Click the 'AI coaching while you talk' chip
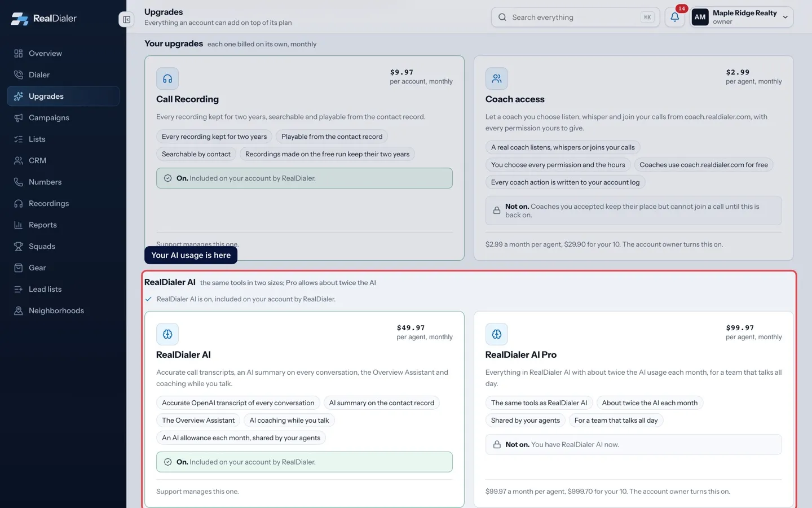The width and height of the screenshot is (812, 508). pos(289,421)
